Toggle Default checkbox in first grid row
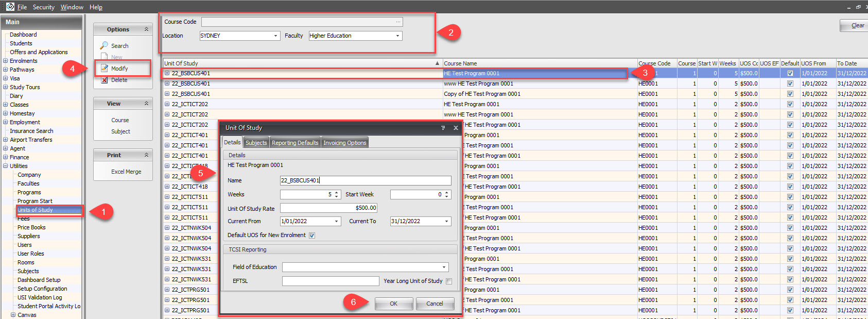The height and width of the screenshot is (319, 868). tap(790, 73)
